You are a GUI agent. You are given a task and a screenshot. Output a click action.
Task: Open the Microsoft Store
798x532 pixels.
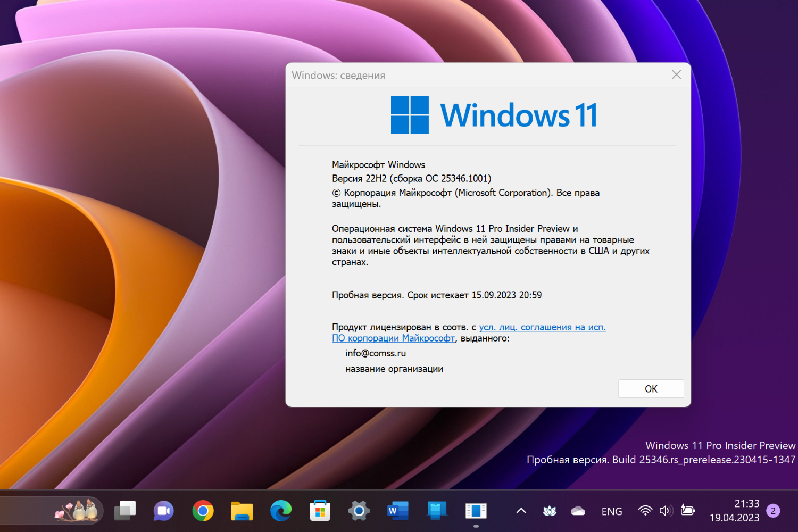pos(320,511)
